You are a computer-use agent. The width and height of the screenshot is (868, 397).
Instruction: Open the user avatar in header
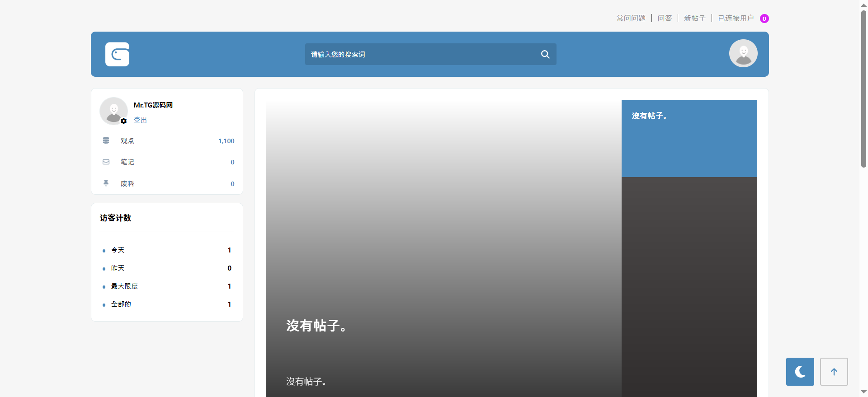743,53
